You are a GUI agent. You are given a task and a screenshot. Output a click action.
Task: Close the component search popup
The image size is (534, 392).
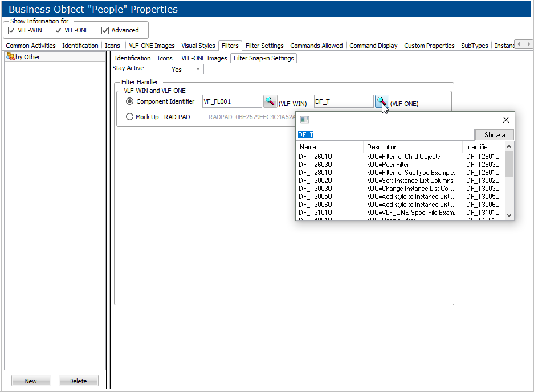click(x=506, y=120)
